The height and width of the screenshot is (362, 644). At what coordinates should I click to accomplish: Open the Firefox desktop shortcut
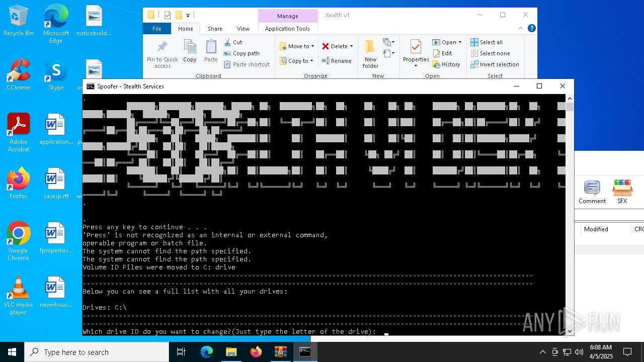pyautogui.click(x=19, y=184)
